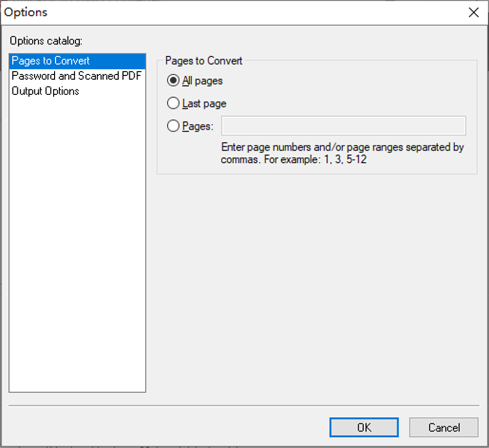Click the Options title bar text
This screenshot has width=489, height=448.
pos(26,12)
